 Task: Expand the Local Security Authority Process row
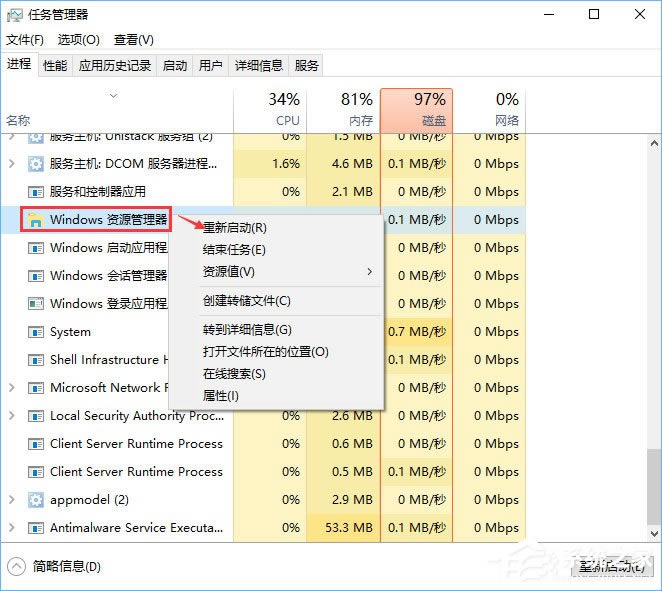[x=12, y=416]
